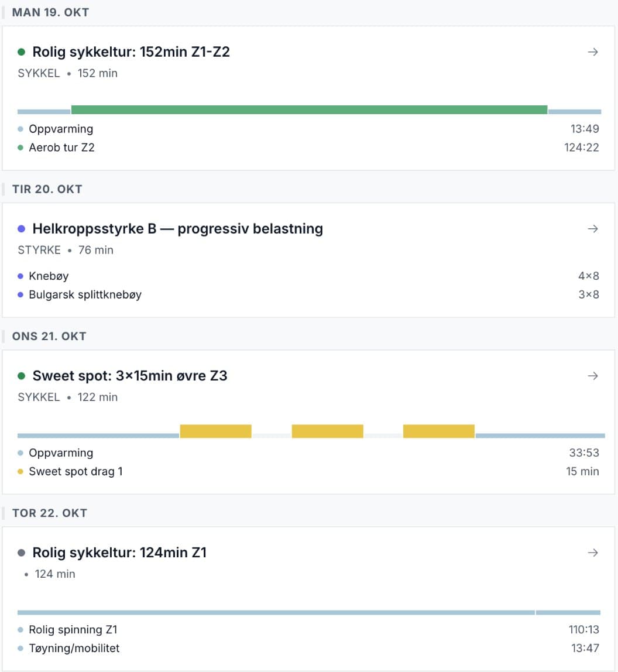Viewport: 618px width, 672px height.
Task: Click the SYKKEL • 152 min subtitle
Action: [68, 73]
